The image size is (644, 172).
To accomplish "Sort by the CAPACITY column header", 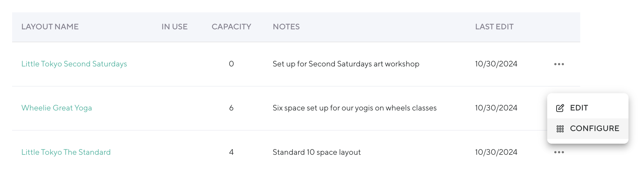I will pos(231,27).
